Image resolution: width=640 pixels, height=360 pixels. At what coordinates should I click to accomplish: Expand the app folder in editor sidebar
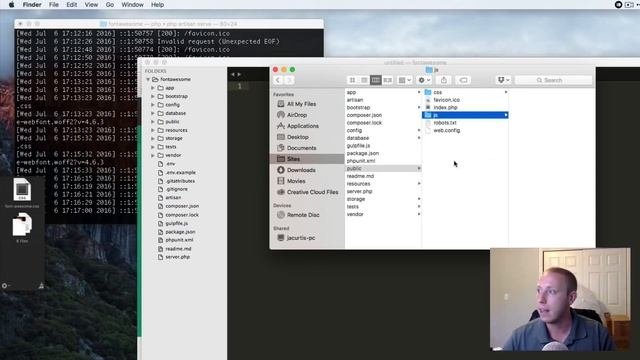click(x=153, y=88)
